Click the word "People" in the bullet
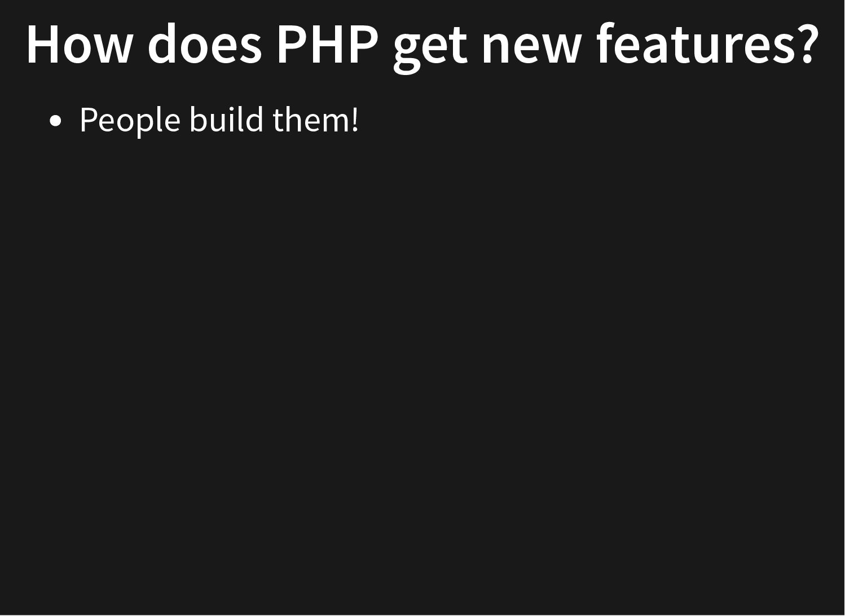Viewport: 845px width, 616px height. coord(130,121)
